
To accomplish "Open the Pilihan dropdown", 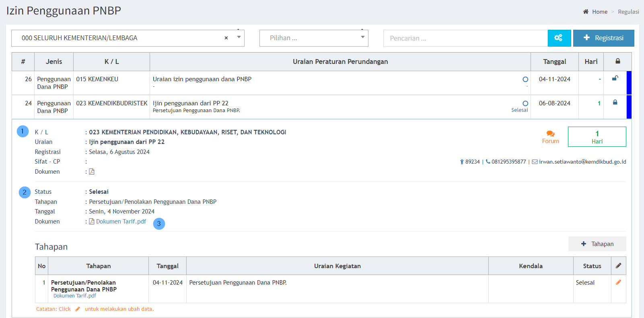I will click(314, 38).
